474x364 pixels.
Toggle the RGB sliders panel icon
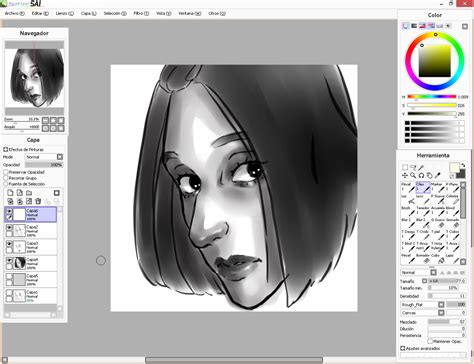(414, 26)
